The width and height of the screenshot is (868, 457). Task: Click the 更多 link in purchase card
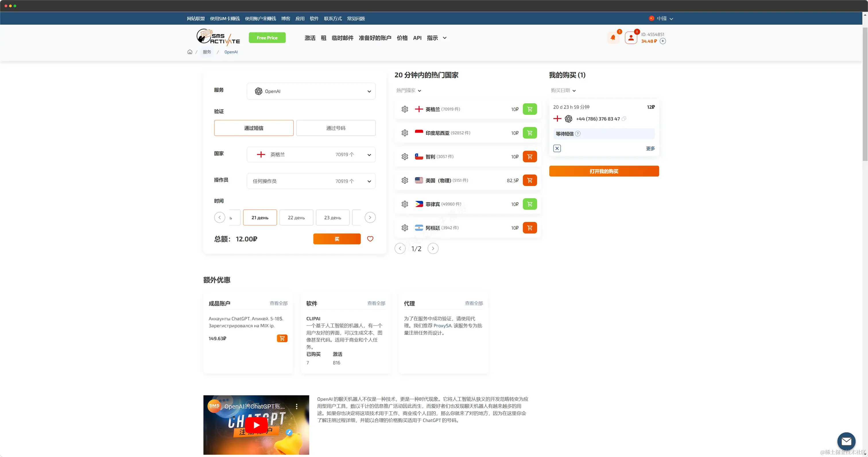tap(650, 149)
